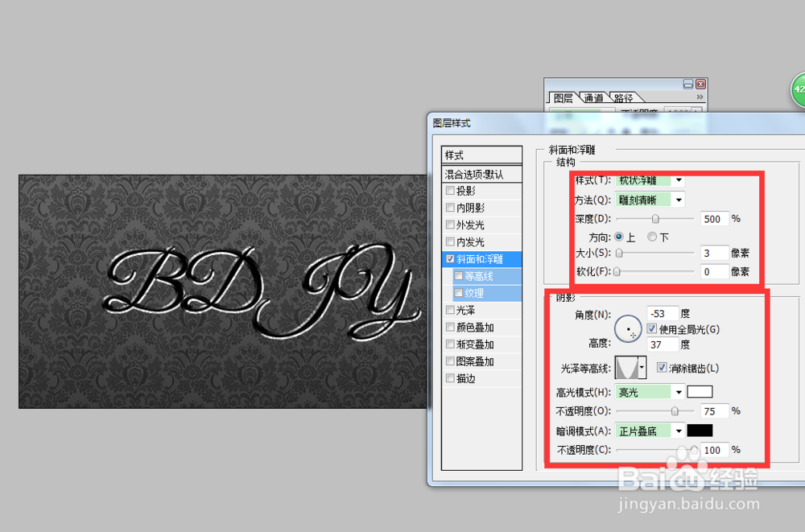This screenshot has height=532, width=805.
Task: Click the 大小 size slider handle
Action: (x=619, y=254)
